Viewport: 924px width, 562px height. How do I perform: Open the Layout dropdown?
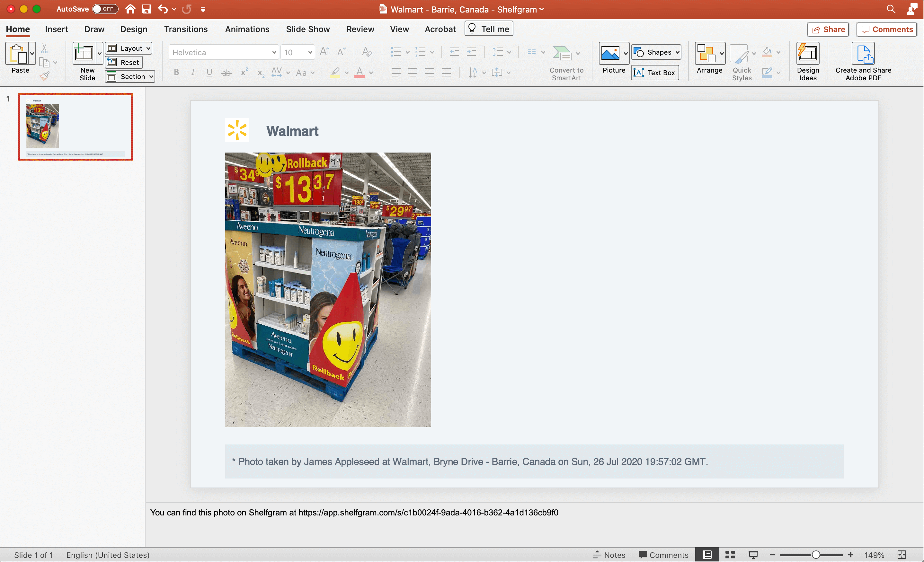tap(129, 48)
